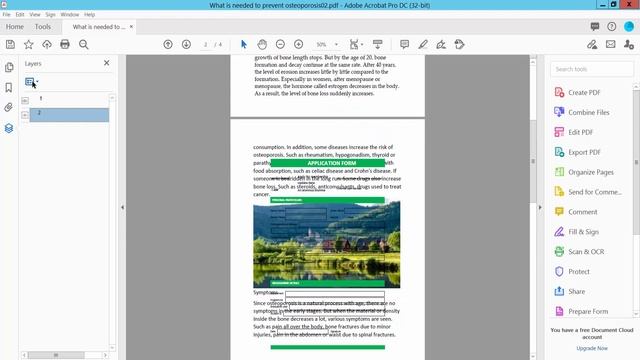Collapse left navigation pane arrow
The image size is (640, 360).
click(x=122, y=207)
